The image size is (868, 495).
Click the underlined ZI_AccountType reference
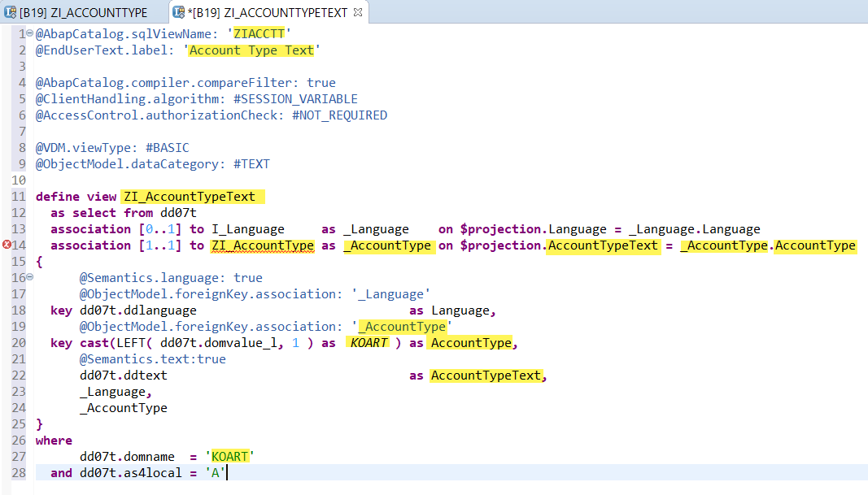click(x=262, y=245)
